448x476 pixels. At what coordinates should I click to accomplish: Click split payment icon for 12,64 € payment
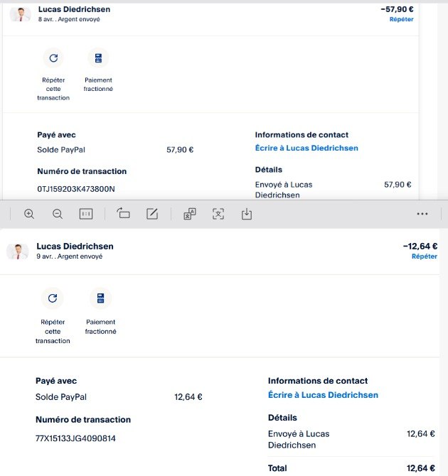[100, 298]
